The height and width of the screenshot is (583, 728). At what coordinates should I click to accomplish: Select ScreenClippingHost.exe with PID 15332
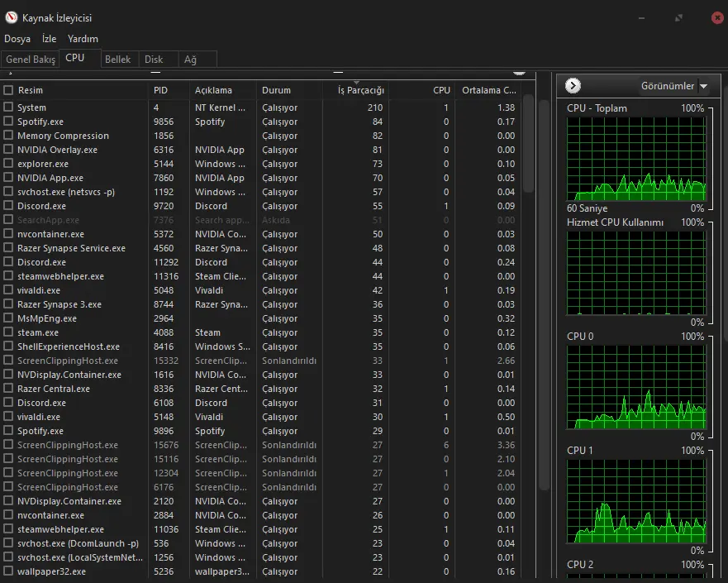[260, 361]
